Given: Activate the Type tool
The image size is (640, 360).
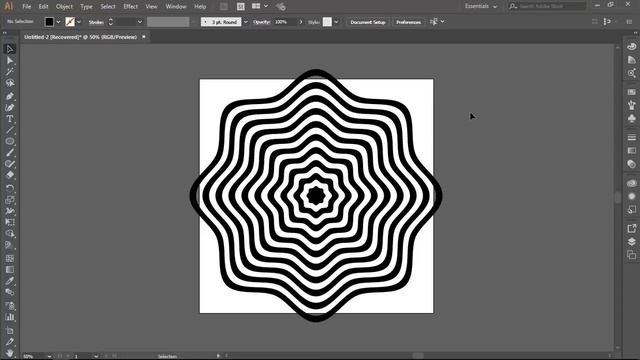Looking at the screenshot, I should pos(10,119).
